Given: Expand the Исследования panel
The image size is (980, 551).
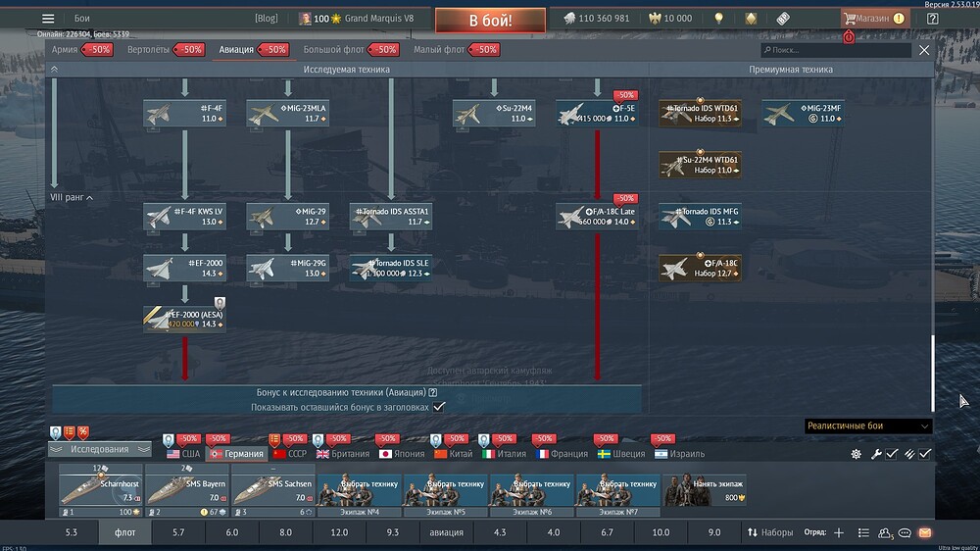Looking at the screenshot, I should coord(98,449).
